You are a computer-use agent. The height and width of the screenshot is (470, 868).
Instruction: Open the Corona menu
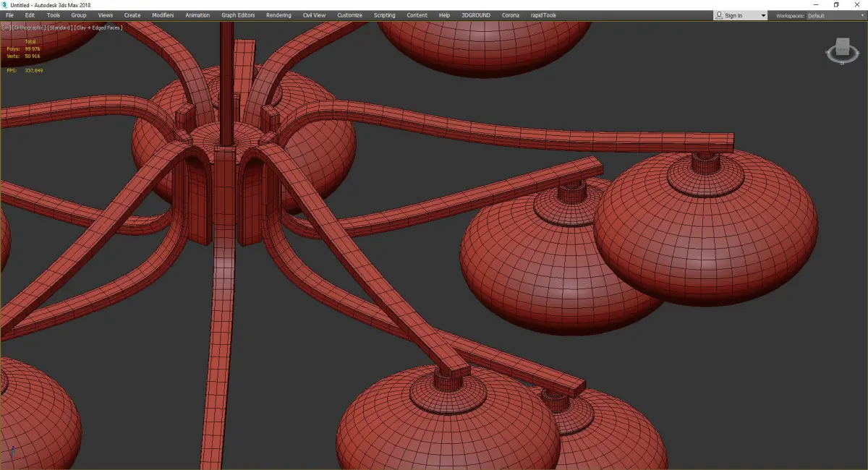click(510, 15)
